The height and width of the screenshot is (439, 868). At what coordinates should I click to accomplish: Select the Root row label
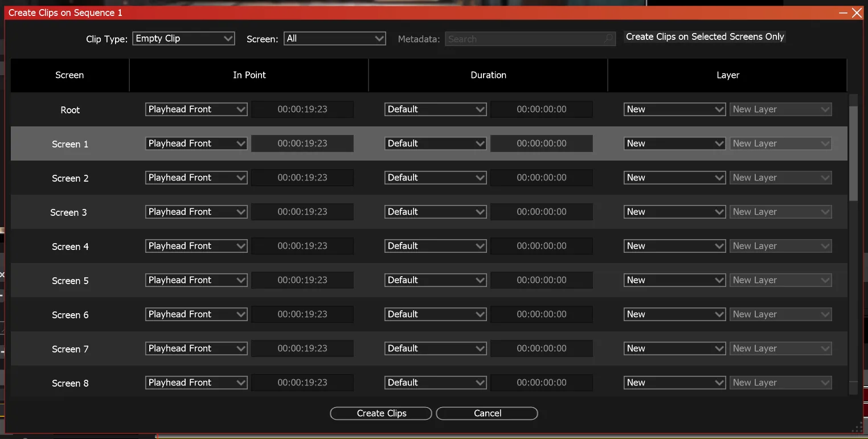[x=70, y=110]
